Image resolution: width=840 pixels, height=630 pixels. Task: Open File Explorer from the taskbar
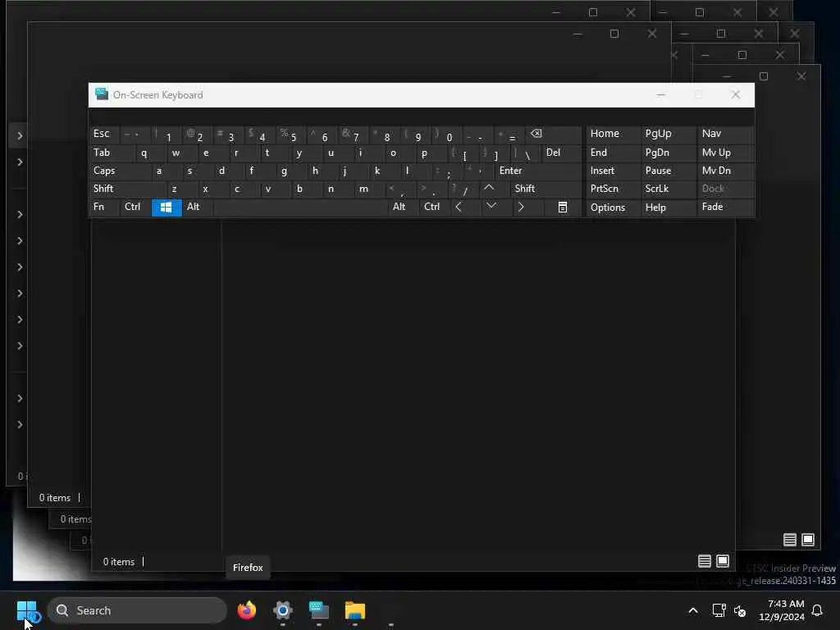[x=354, y=610]
